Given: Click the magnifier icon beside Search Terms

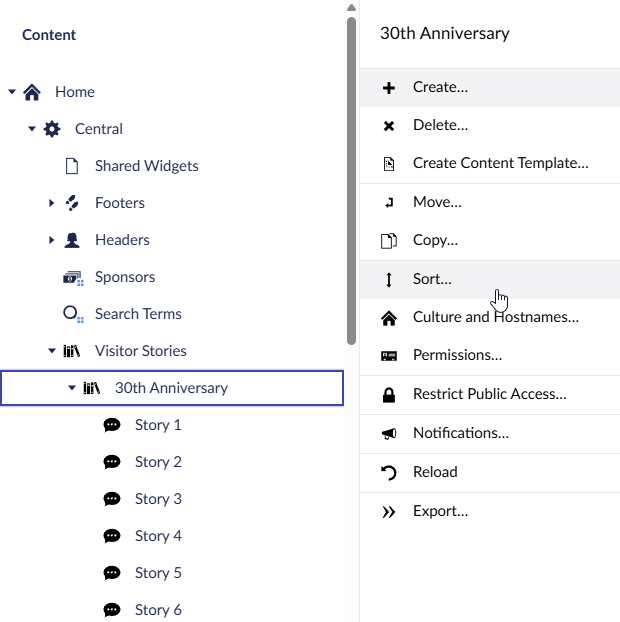Looking at the screenshot, I should click(72, 314).
